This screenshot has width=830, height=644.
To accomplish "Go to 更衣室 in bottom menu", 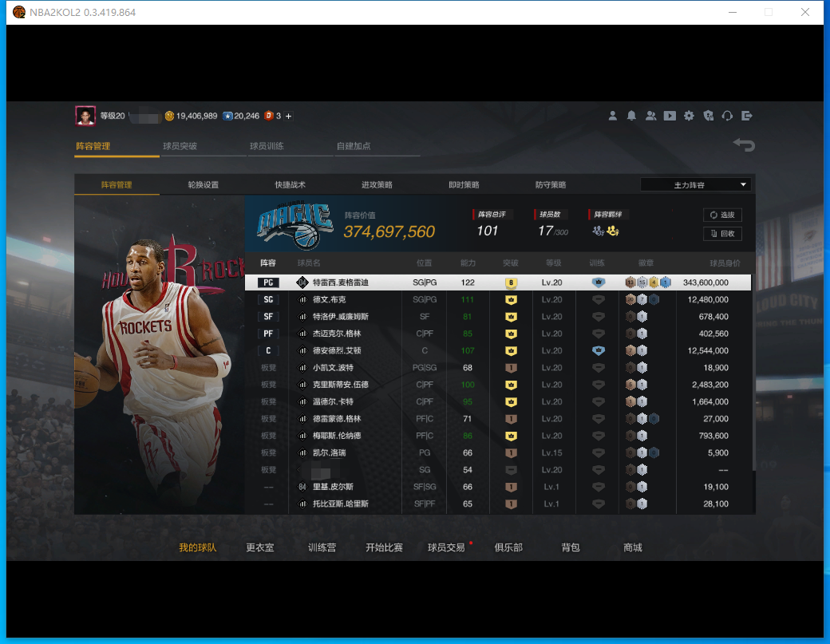I will click(260, 547).
